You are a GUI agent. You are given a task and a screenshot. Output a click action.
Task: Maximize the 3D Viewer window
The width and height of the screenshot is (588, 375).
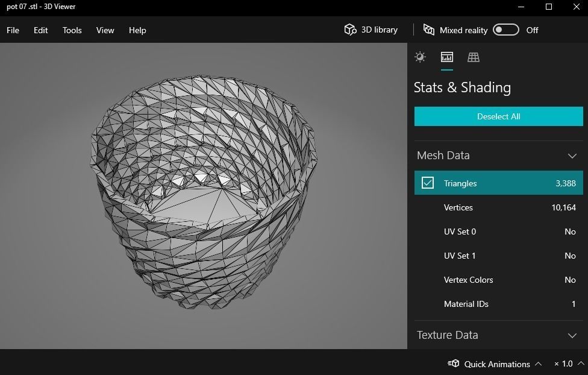[549, 7]
